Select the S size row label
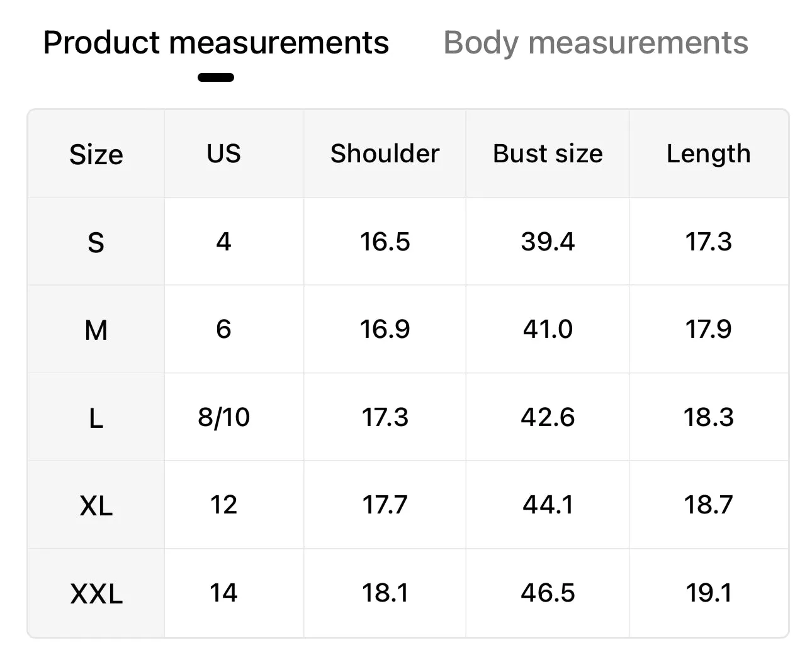 tap(96, 242)
